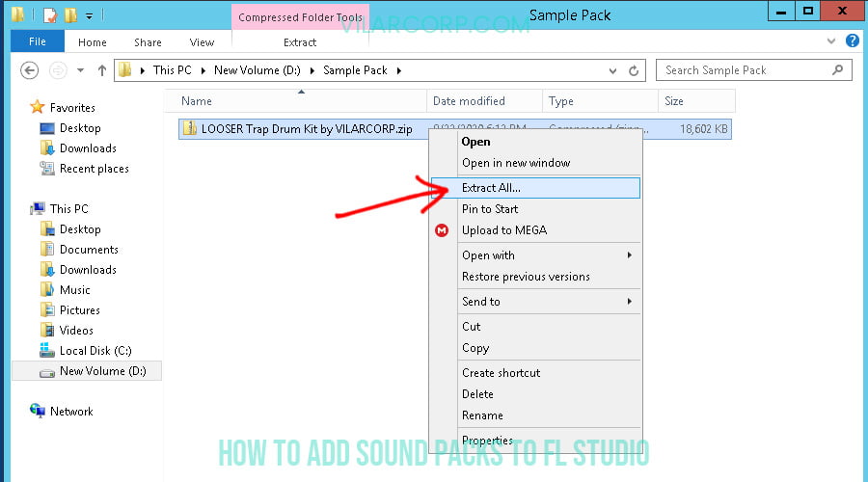Expand the Open with submenu arrow
This screenshot has height=482, width=868.
click(630, 255)
